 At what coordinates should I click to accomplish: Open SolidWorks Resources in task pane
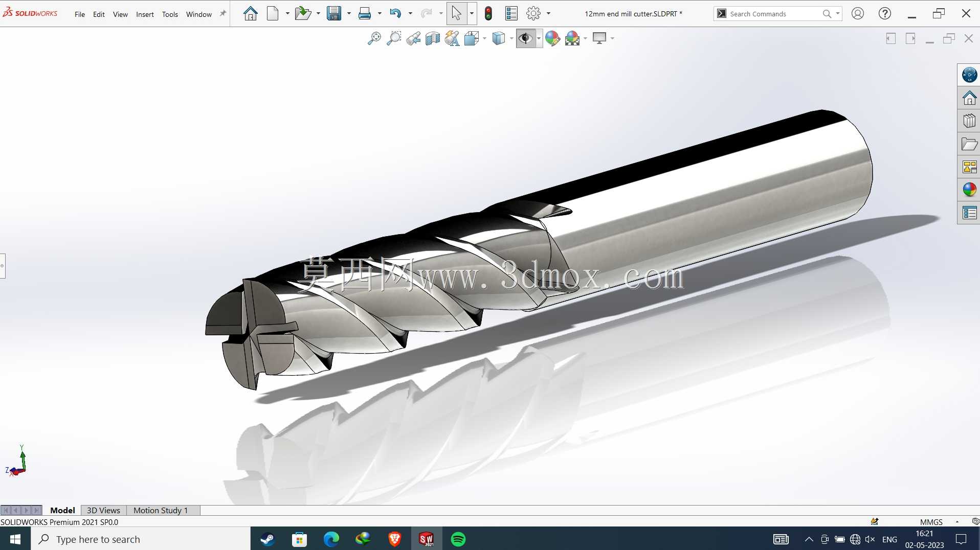[x=969, y=98]
